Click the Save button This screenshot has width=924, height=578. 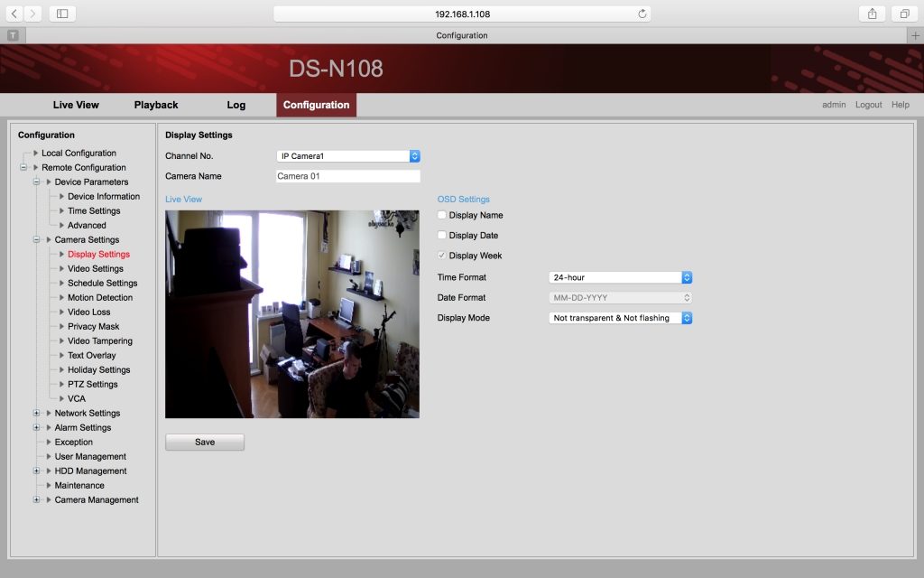[x=205, y=443]
